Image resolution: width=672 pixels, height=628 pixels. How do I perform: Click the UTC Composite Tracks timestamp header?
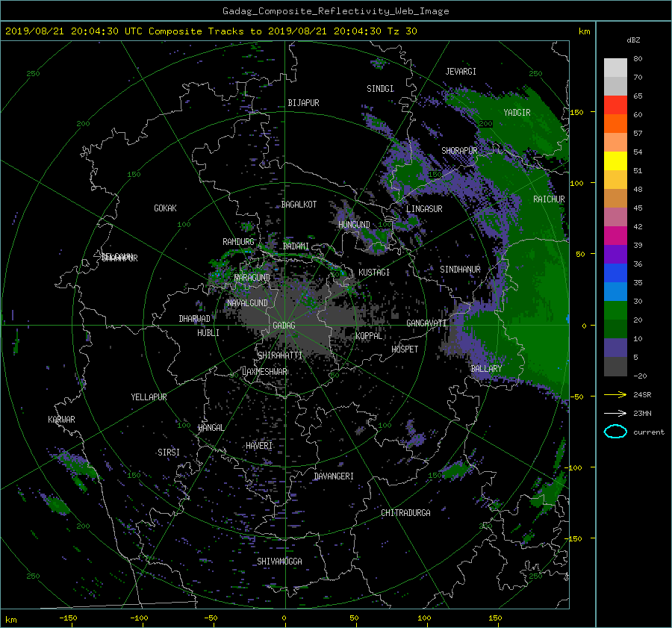click(211, 31)
